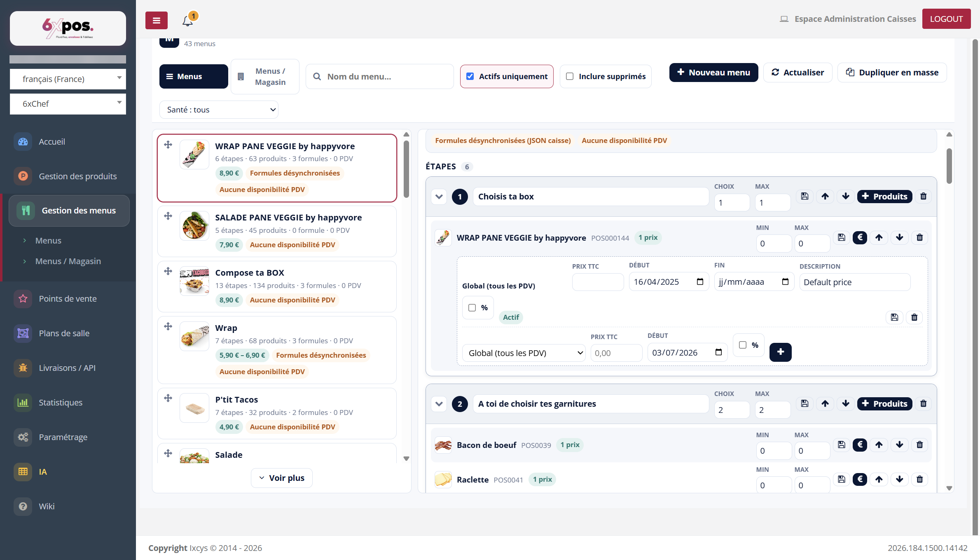Move the A toi de choisir step up
This screenshot has width=980, height=560.
point(825,403)
